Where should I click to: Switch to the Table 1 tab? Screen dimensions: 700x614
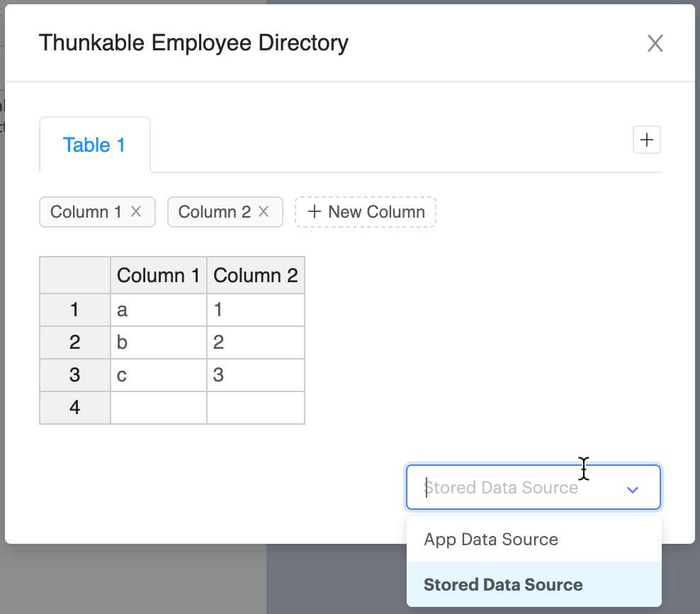pyautogui.click(x=94, y=145)
